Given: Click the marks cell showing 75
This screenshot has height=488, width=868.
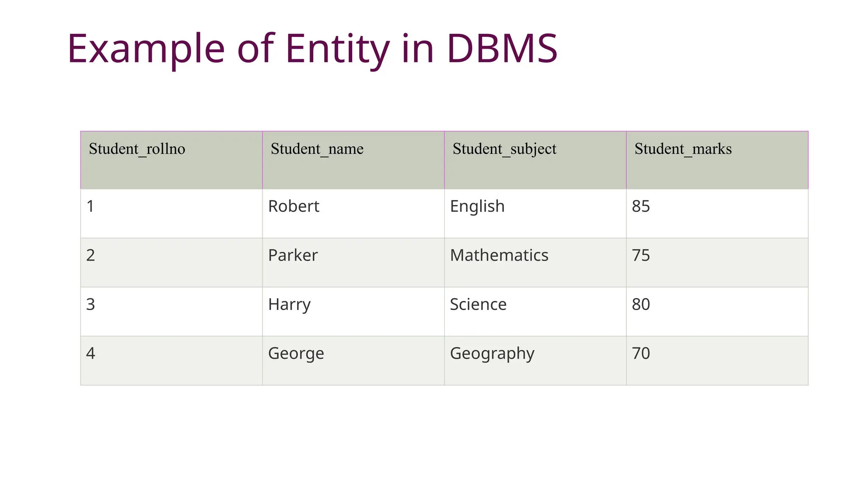Looking at the screenshot, I should coord(717,262).
